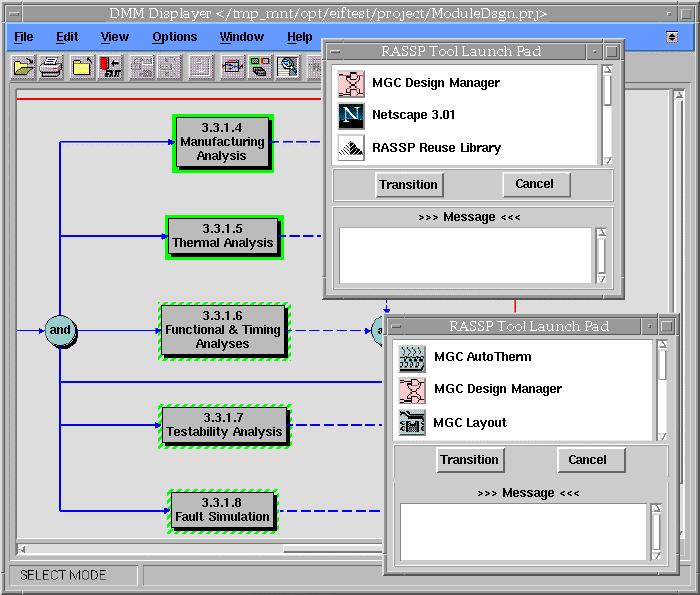700x595 pixels.
Task: Click the horizontal scrollbar below the diagram
Action: 200,548
